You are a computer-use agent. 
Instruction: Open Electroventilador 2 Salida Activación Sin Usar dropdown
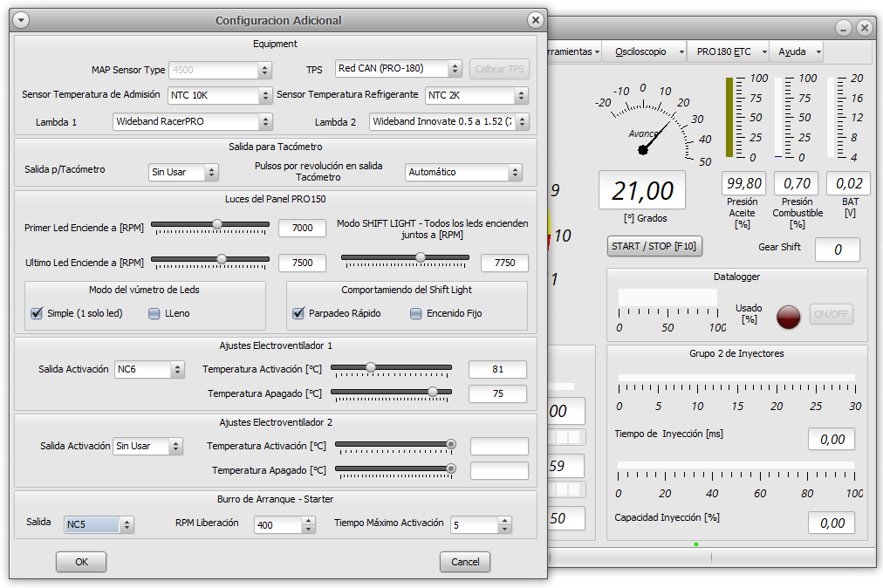point(148,446)
